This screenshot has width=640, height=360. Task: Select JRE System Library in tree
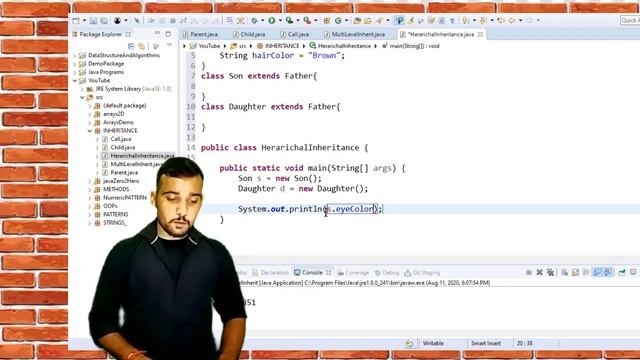click(129, 89)
